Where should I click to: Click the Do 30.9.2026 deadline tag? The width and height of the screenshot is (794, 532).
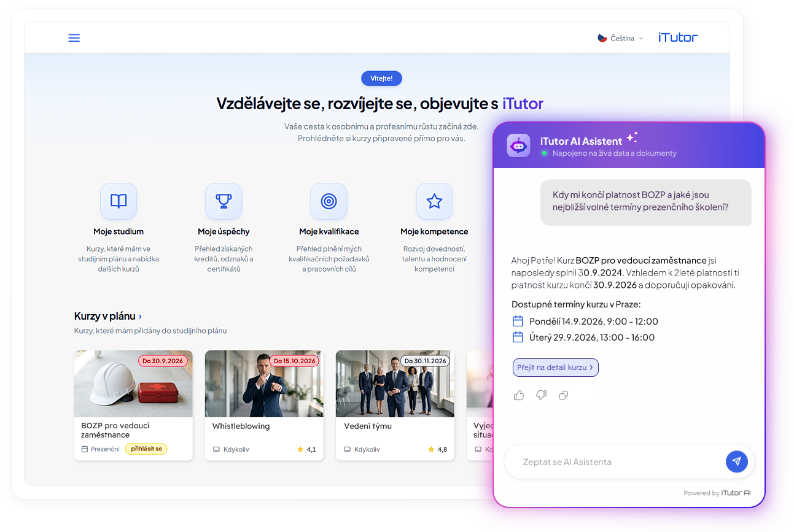click(x=163, y=361)
